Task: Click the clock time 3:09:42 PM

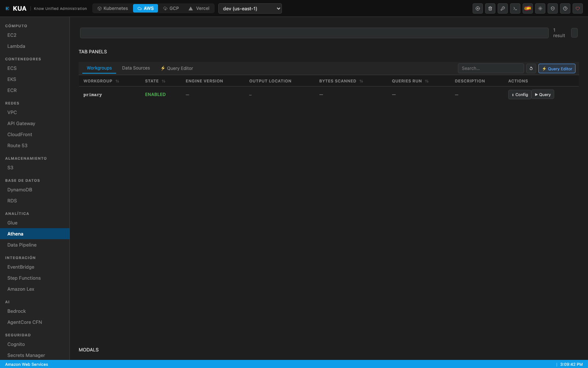Action: 571,364
